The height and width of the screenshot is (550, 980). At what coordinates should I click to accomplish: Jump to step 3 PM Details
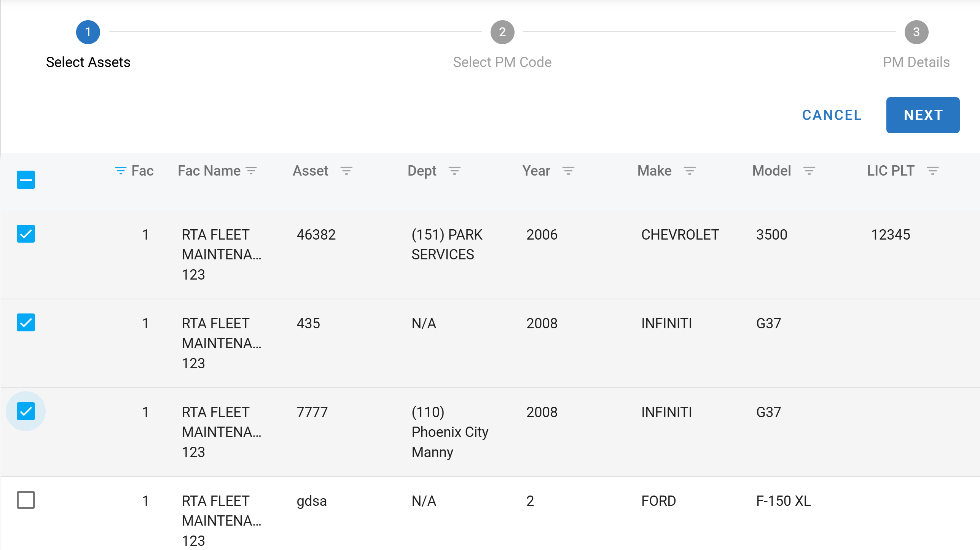[x=916, y=32]
